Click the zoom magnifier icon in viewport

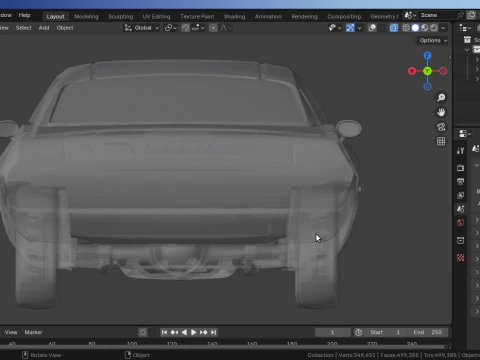click(x=441, y=97)
